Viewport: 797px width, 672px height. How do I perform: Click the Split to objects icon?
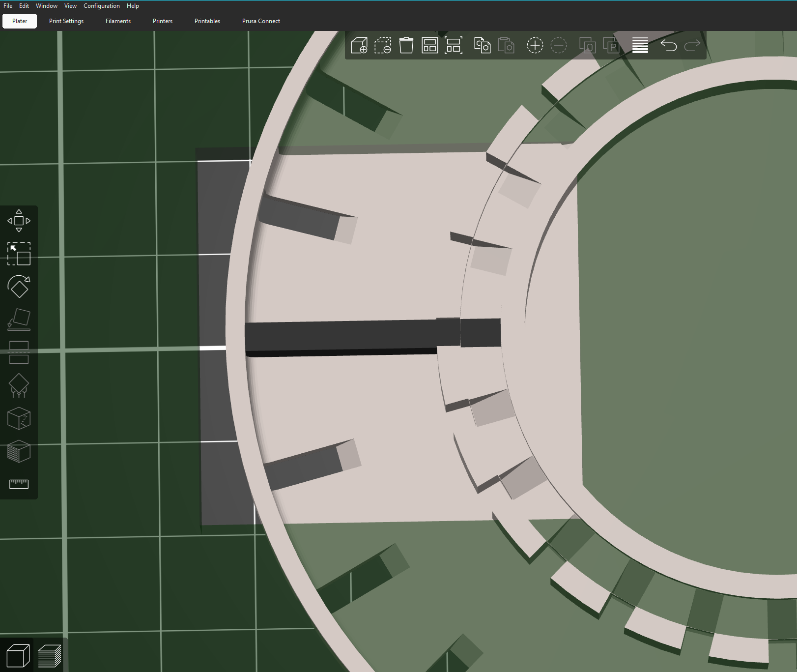pos(587,45)
